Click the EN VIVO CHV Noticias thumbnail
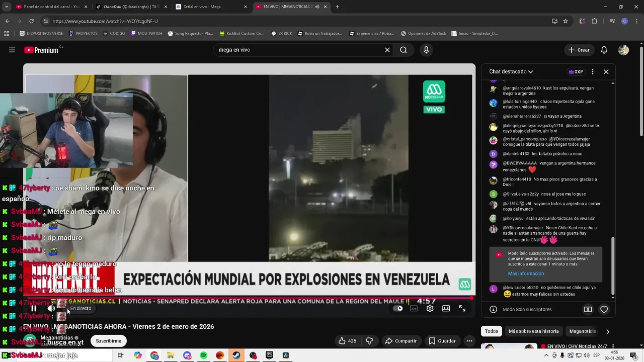Viewport: 644px width, 362px height. 509,346
